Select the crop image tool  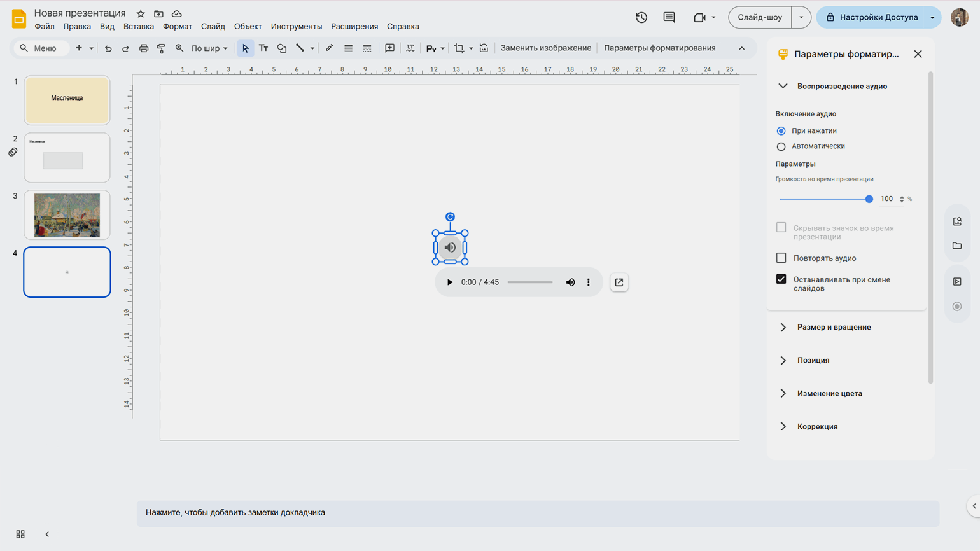coord(459,48)
